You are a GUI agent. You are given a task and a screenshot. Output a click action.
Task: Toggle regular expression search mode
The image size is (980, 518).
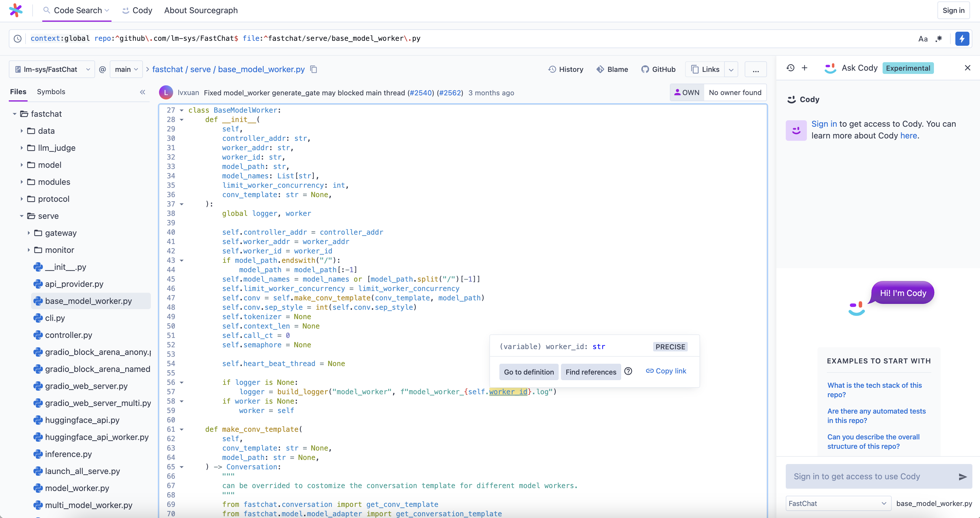[939, 38]
